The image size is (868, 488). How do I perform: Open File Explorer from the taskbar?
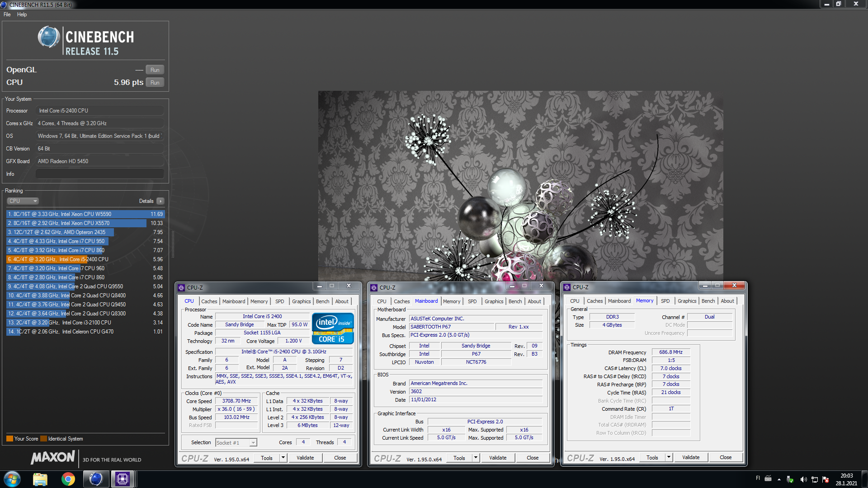coord(40,479)
